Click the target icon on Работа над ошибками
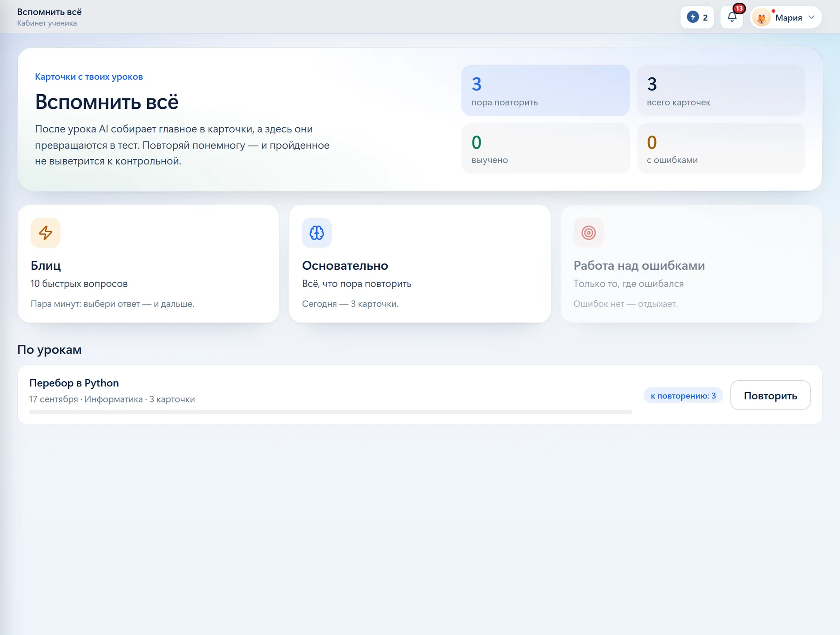Screen dimensions: 840x635 point(588,233)
